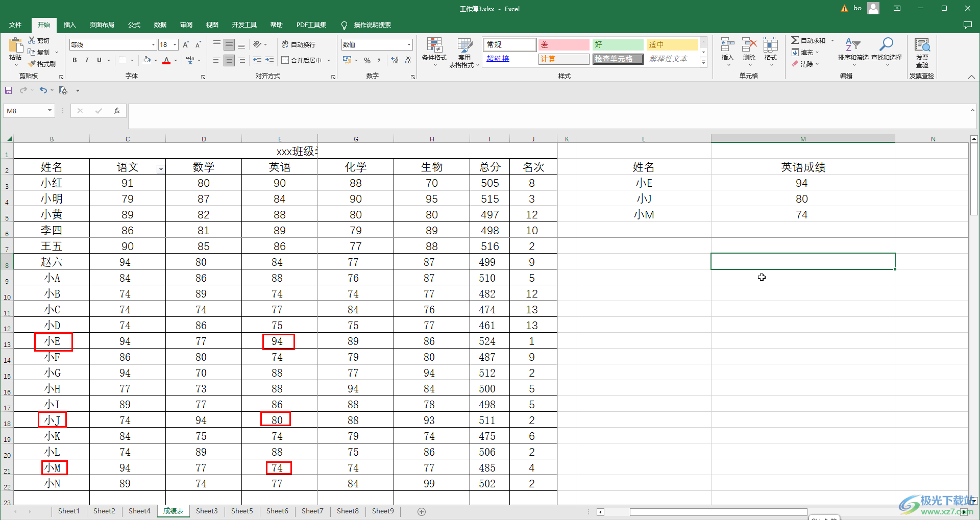Screen dimensions: 980x520
Task: Open the File (文件) menu
Action: [15, 25]
